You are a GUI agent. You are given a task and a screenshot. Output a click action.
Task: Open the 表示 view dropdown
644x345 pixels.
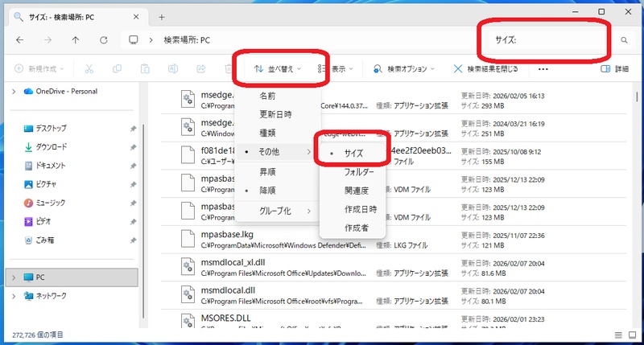pyautogui.click(x=335, y=69)
